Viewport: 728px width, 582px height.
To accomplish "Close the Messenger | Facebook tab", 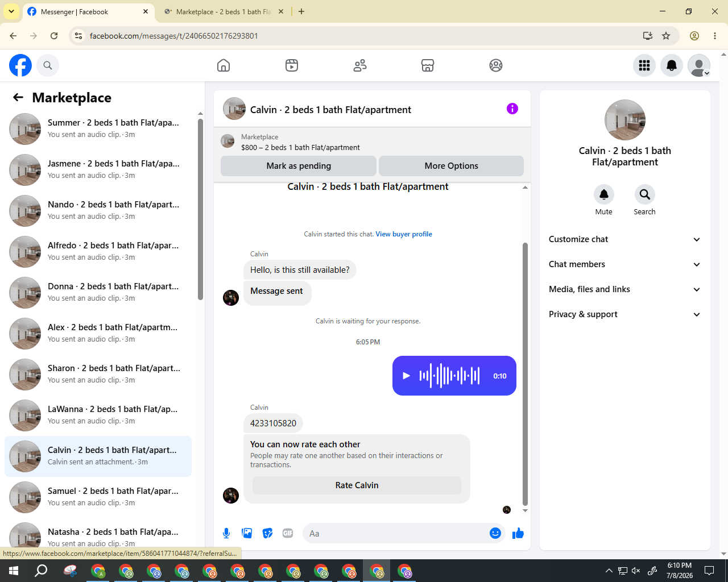I will [146, 11].
